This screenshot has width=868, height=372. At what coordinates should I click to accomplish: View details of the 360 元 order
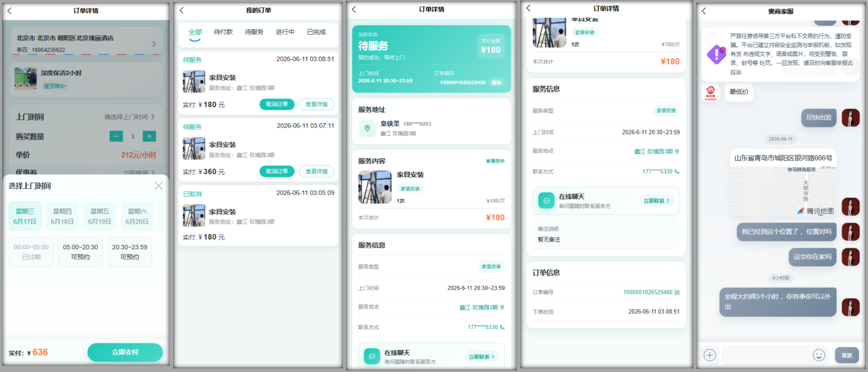(x=317, y=172)
